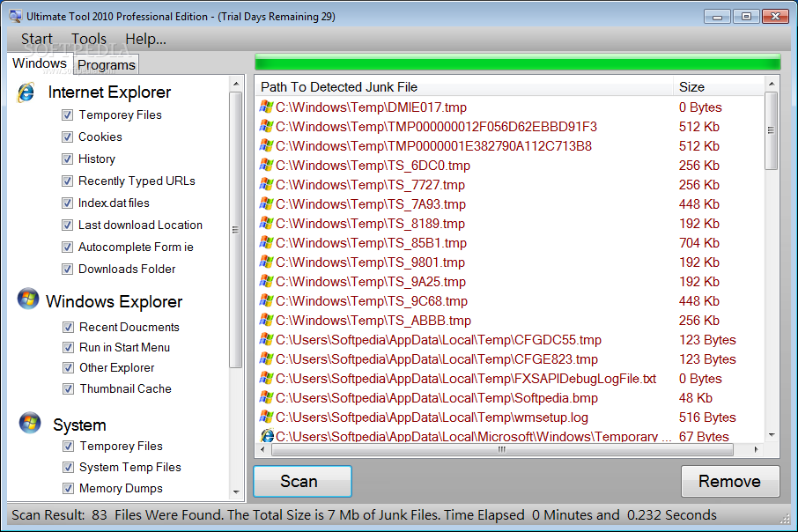This screenshot has height=532, width=798.
Task: Open the Start menu
Action: click(36, 39)
